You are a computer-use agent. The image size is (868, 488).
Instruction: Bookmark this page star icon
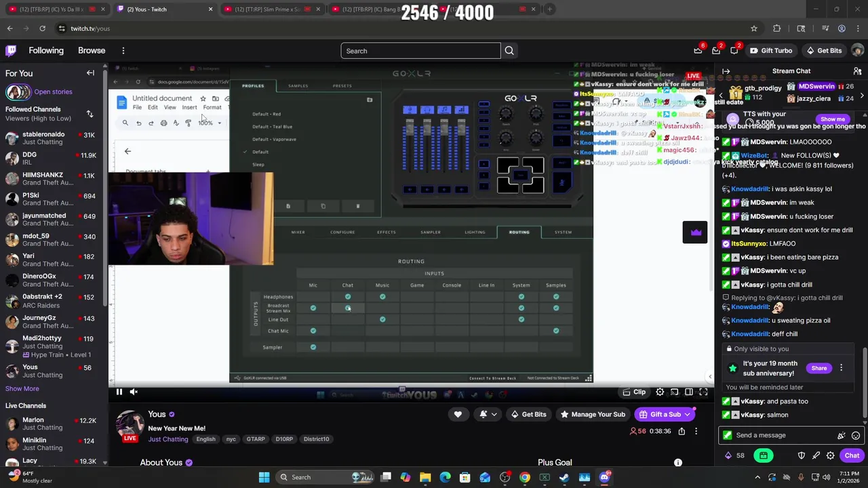coord(753,28)
